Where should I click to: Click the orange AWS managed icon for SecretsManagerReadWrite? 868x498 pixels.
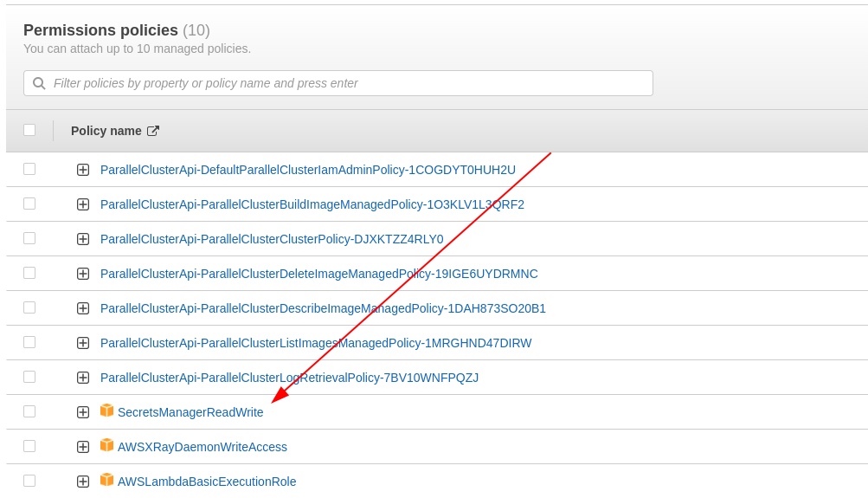pyautogui.click(x=106, y=411)
